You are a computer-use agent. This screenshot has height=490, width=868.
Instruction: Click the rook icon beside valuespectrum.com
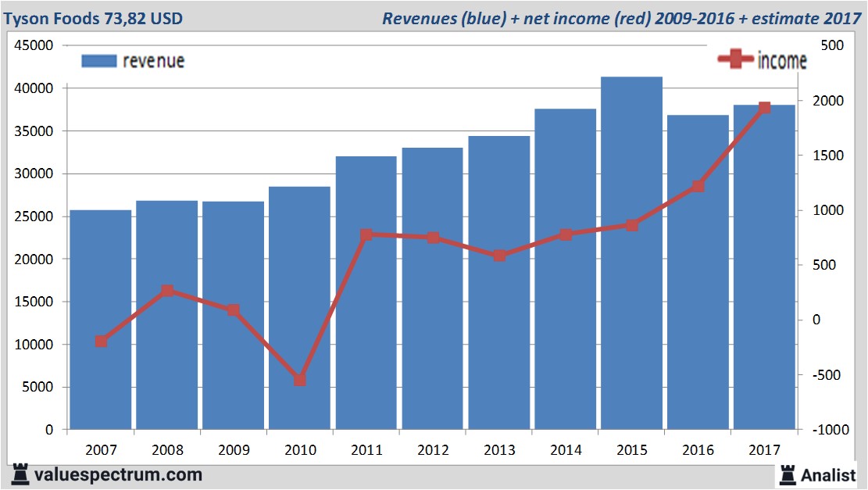click(x=20, y=474)
